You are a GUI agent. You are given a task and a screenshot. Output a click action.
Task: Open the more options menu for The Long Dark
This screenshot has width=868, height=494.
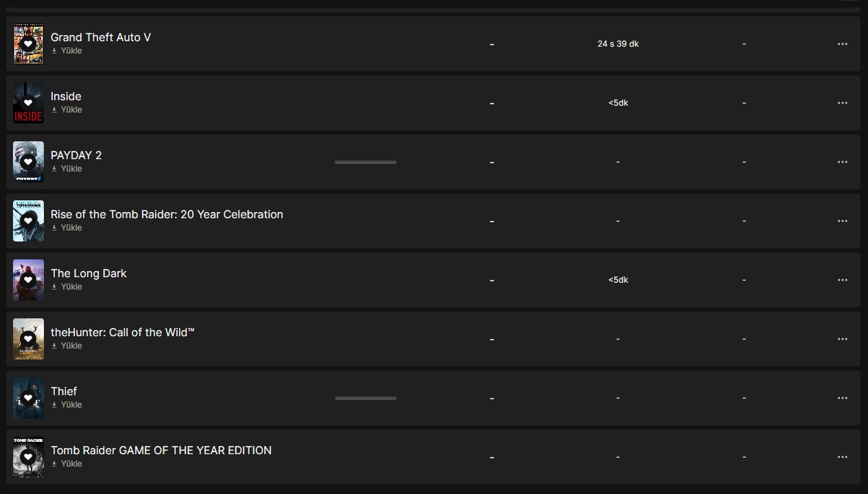click(x=843, y=280)
